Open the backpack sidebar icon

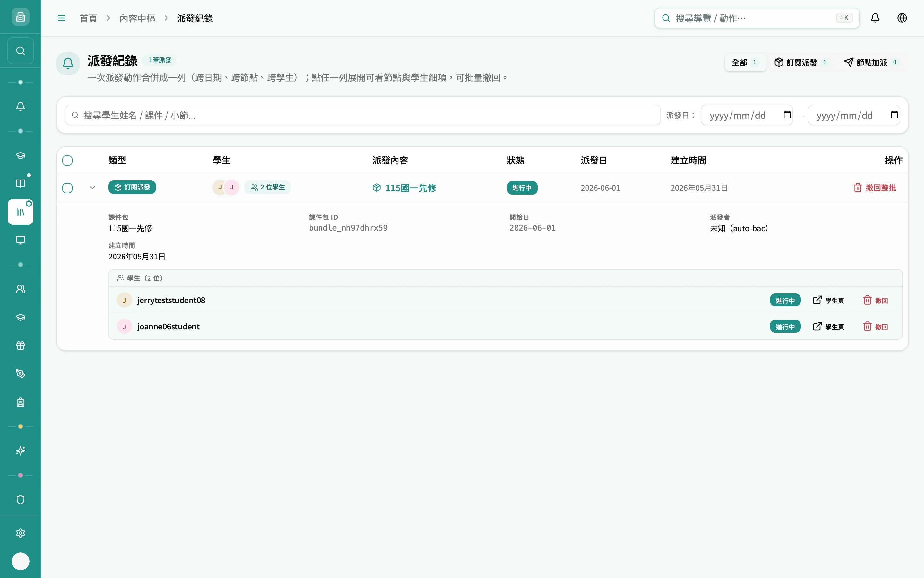tap(21, 402)
